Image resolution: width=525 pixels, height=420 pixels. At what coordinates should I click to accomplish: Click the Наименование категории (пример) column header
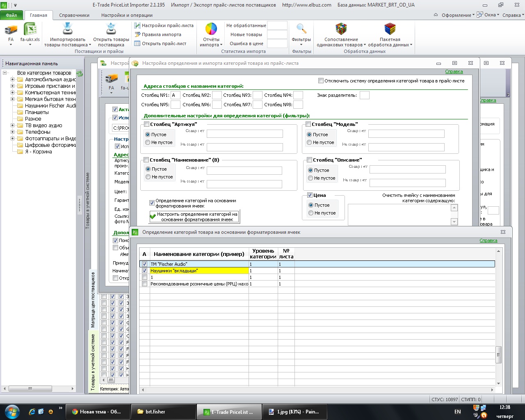199,254
